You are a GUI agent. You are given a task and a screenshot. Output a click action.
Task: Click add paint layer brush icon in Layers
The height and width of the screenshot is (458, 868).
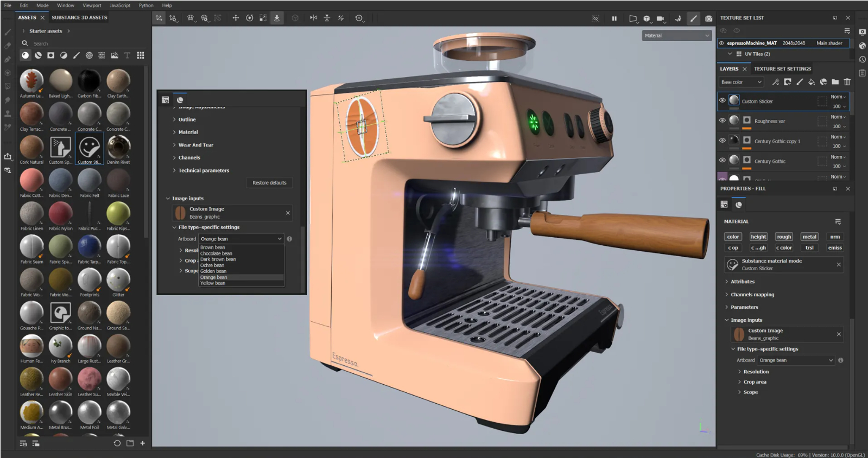pyautogui.click(x=800, y=82)
